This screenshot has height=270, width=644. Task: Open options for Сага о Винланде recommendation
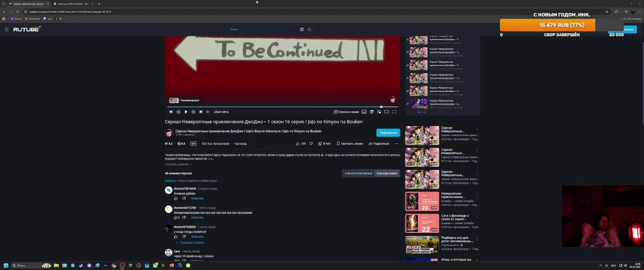coord(477,217)
